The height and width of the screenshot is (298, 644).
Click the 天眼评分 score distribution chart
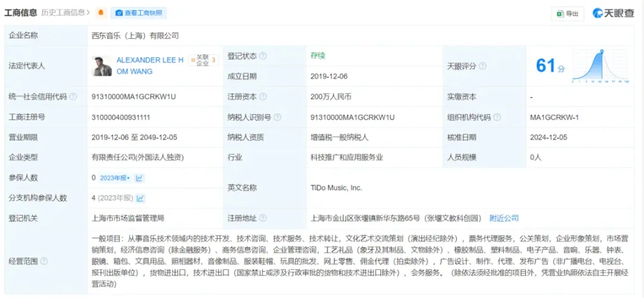coord(599,66)
